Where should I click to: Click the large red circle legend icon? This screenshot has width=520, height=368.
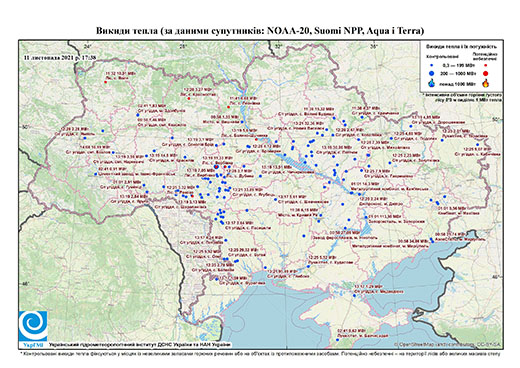click(485, 73)
